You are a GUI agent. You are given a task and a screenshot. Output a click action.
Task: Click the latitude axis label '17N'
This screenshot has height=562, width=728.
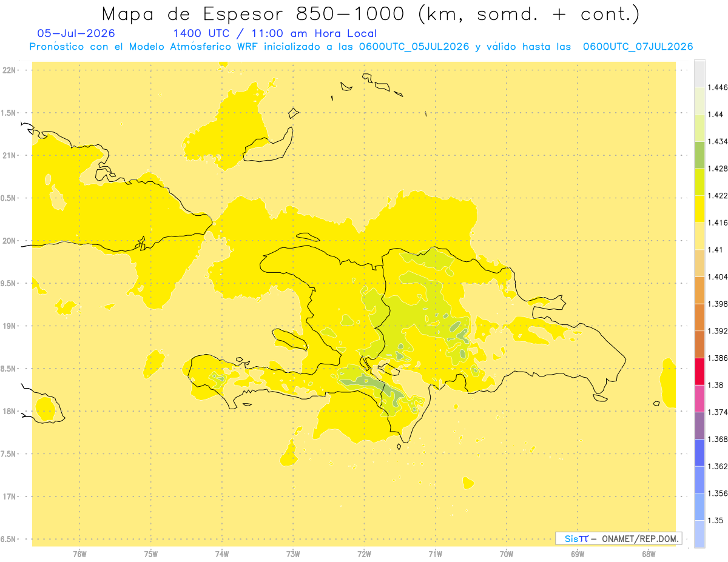click(10, 497)
